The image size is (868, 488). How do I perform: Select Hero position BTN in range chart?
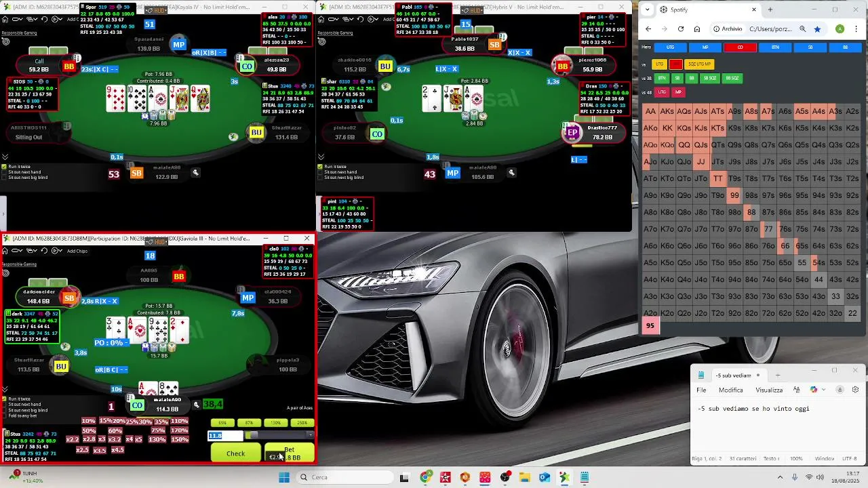click(775, 47)
